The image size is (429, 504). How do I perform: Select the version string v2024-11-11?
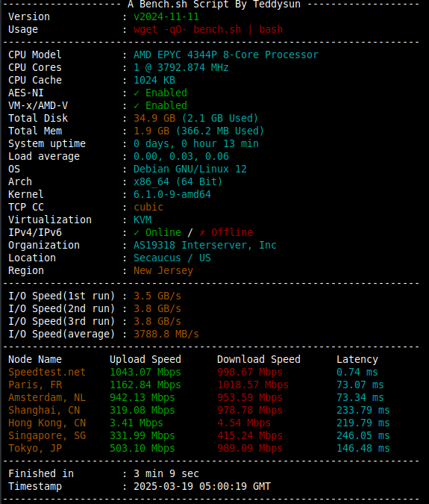pyautogui.click(x=166, y=16)
